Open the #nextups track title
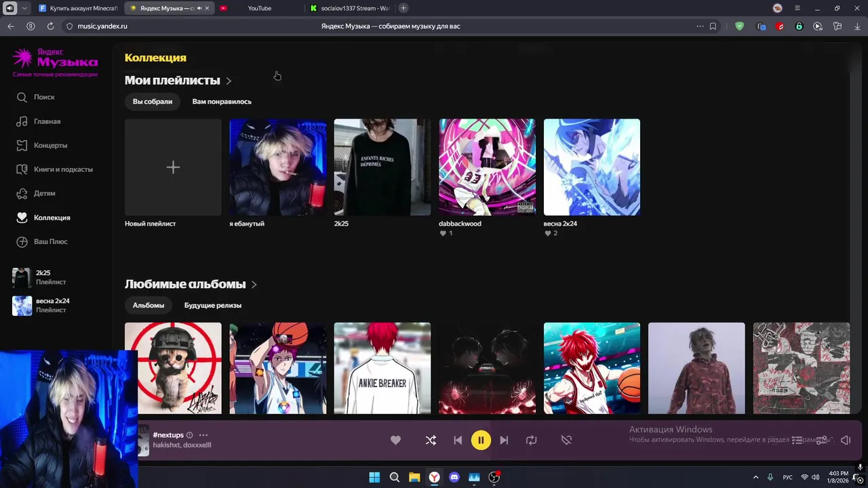Viewport: 868px width, 488px height. [168, 435]
